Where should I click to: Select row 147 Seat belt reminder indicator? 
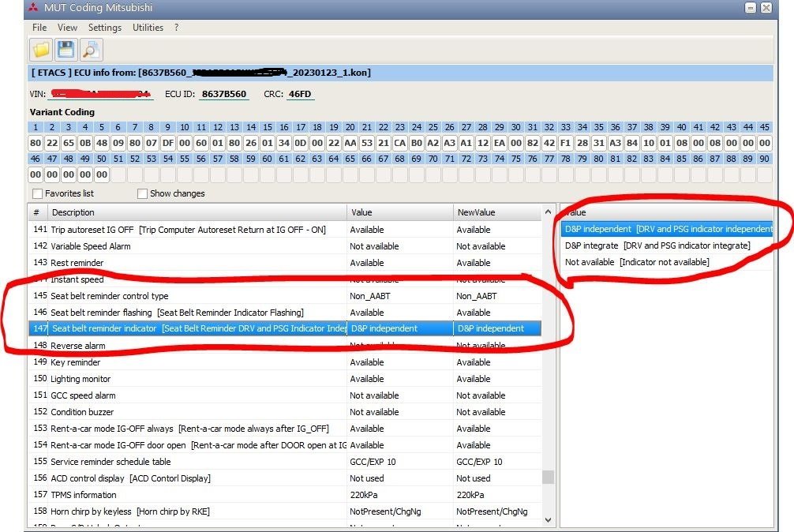point(285,328)
